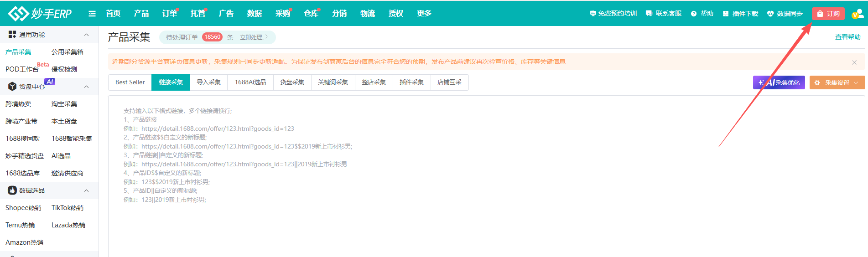Open 妙手精选货盘 in the sidebar
The image size is (868, 257).
point(25,156)
